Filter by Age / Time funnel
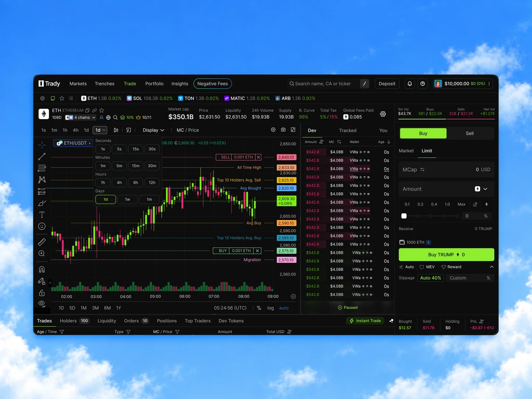 tap(62, 332)
